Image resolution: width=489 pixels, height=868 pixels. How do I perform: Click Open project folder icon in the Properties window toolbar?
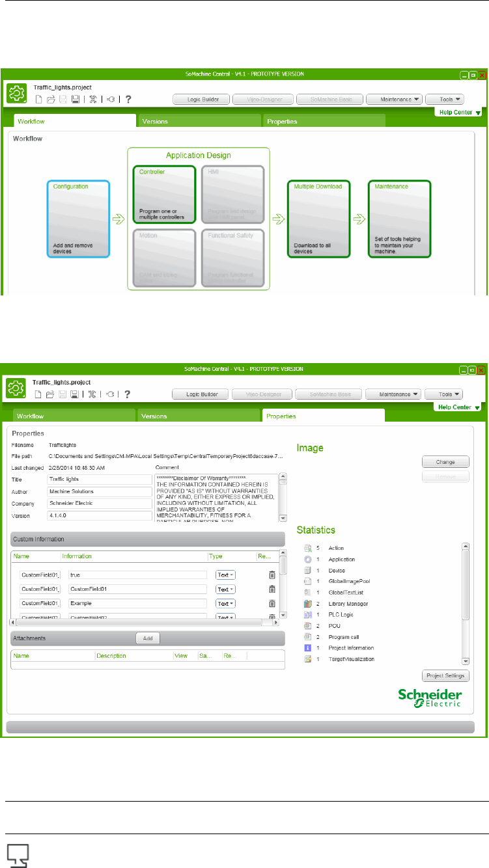click(51, 394)
